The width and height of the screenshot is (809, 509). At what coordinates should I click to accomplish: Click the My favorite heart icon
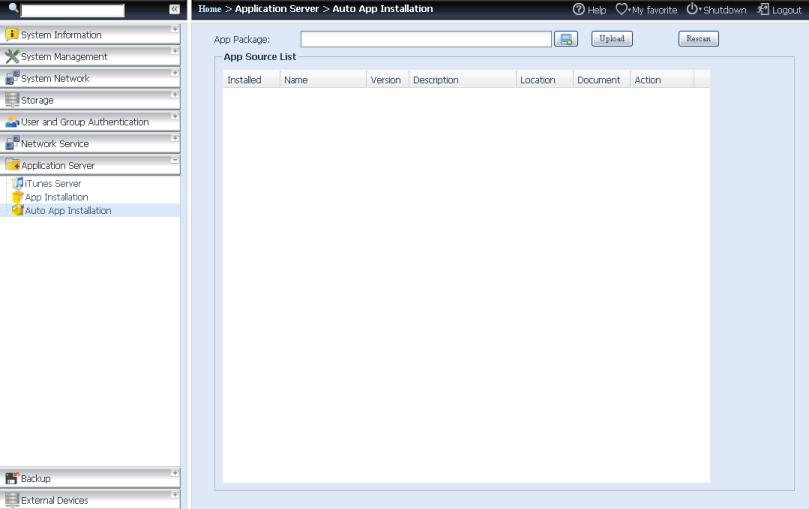(x=622, y=9)
